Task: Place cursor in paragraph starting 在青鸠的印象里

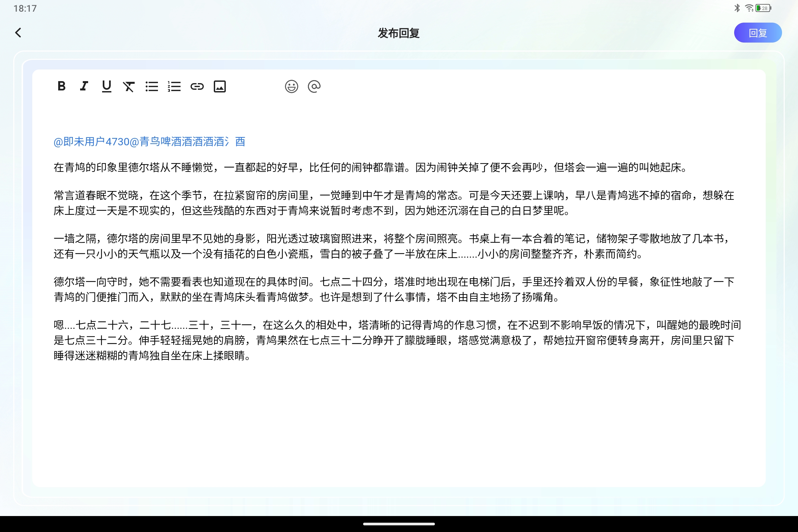Action: click(370, 168)
